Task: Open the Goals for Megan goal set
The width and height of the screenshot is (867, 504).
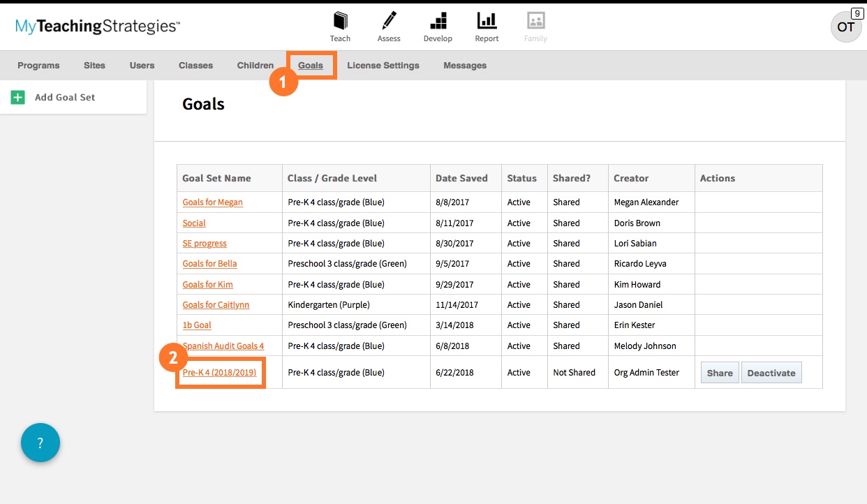Action: 212,202
